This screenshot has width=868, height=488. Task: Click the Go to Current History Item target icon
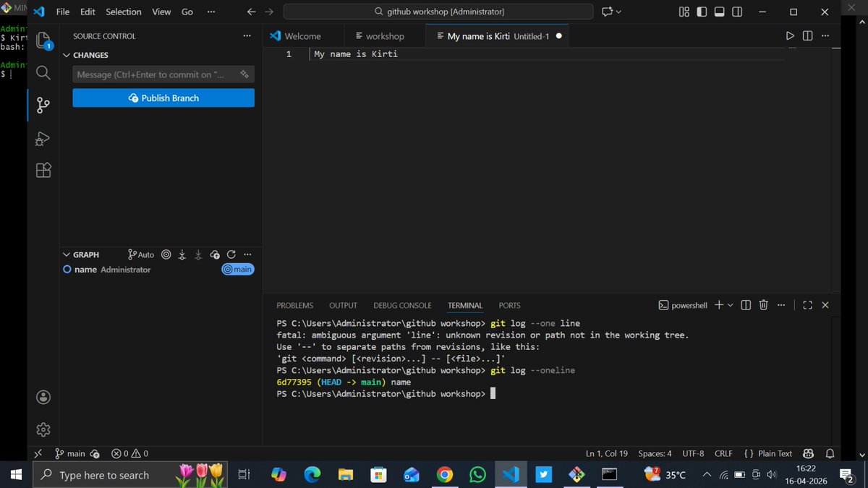coord(166,254)
